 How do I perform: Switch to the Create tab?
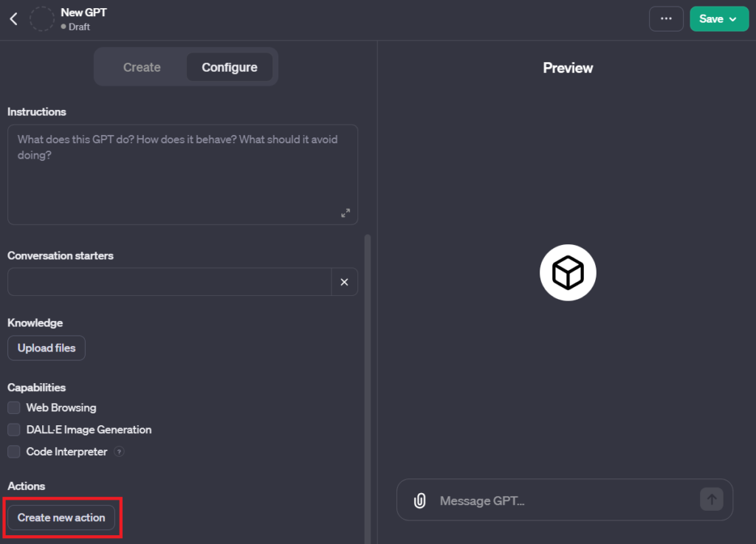142,67
